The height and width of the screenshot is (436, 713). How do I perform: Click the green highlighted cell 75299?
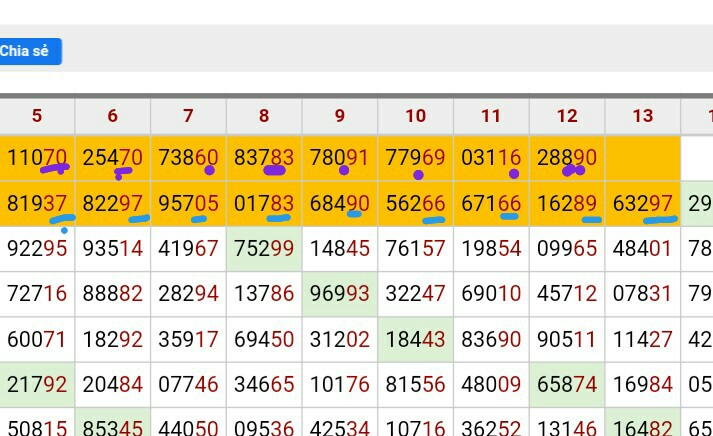click(264, 249)
